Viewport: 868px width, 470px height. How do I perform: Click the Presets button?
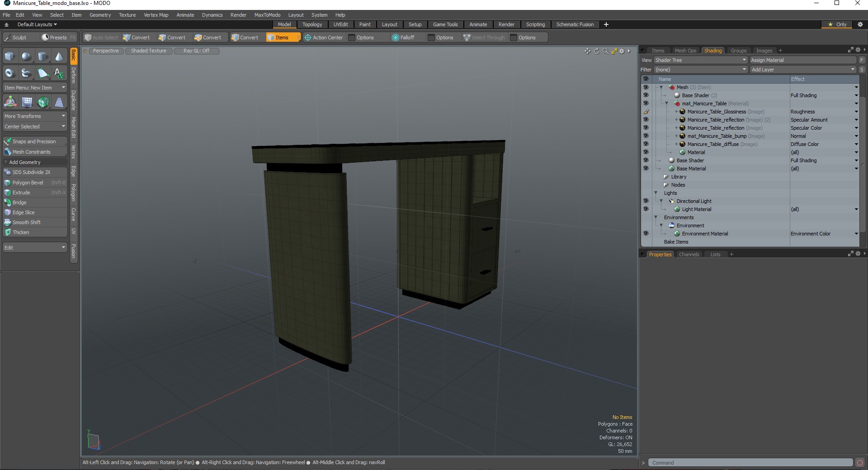[x=58, y=38]
